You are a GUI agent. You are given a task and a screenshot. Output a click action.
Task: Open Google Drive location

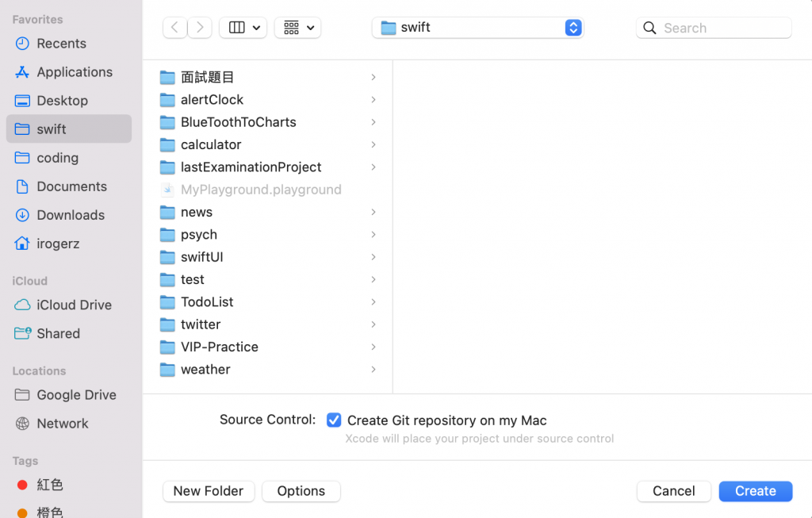[76, 395]
